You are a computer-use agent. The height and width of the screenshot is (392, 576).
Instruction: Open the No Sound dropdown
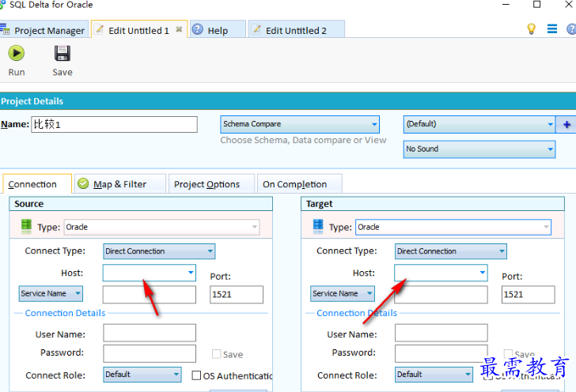tap(479, 149)
